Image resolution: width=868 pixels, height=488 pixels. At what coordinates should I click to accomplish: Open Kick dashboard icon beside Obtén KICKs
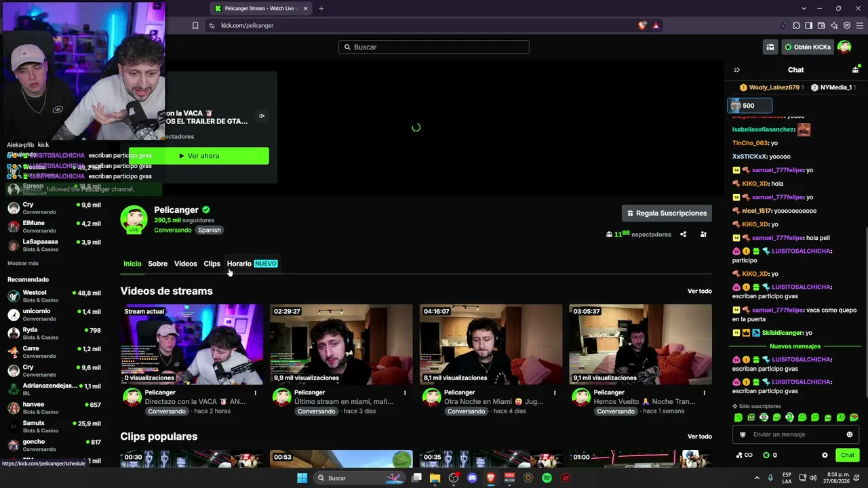[770, 47]
